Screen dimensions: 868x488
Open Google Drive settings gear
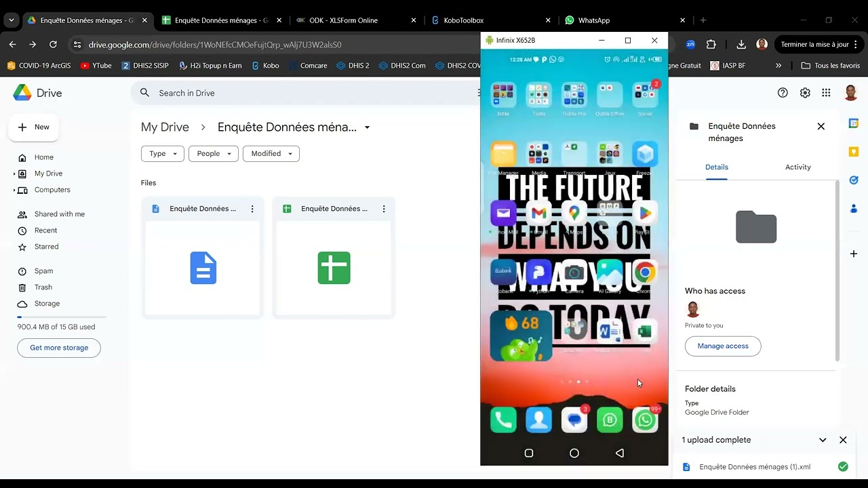click(x=805, y=93)
